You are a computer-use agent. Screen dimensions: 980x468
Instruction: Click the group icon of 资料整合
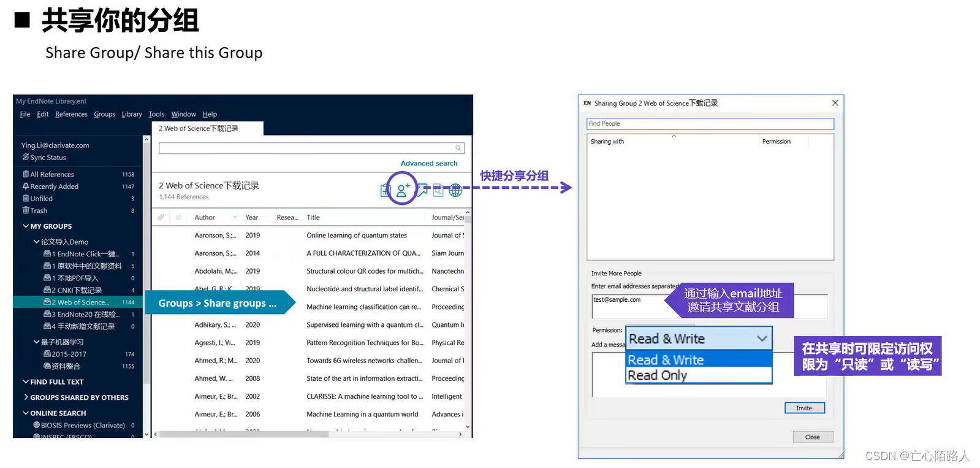47,366
